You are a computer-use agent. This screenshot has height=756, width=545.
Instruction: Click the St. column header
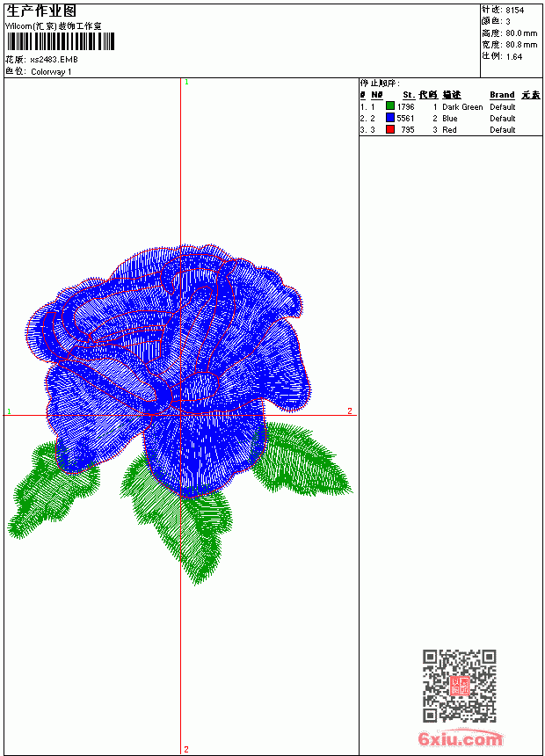pos(409,95)
